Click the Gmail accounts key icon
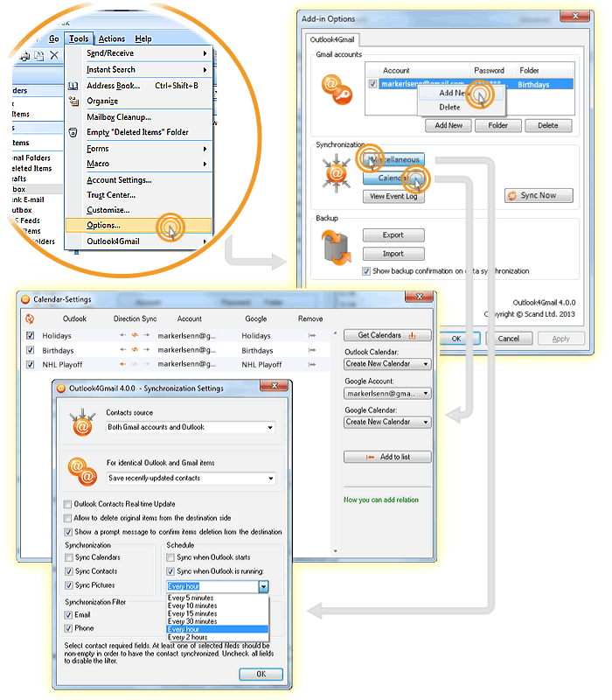This screenshot has height=700, width=612. 337,91
